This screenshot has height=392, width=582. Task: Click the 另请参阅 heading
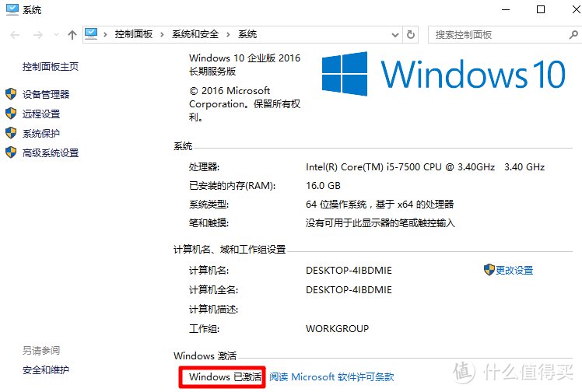[41, 351]
